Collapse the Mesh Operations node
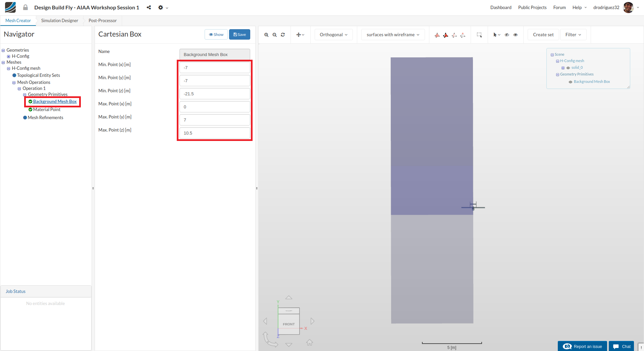This screenshot has width=644, height=351. tap(14, 83)
